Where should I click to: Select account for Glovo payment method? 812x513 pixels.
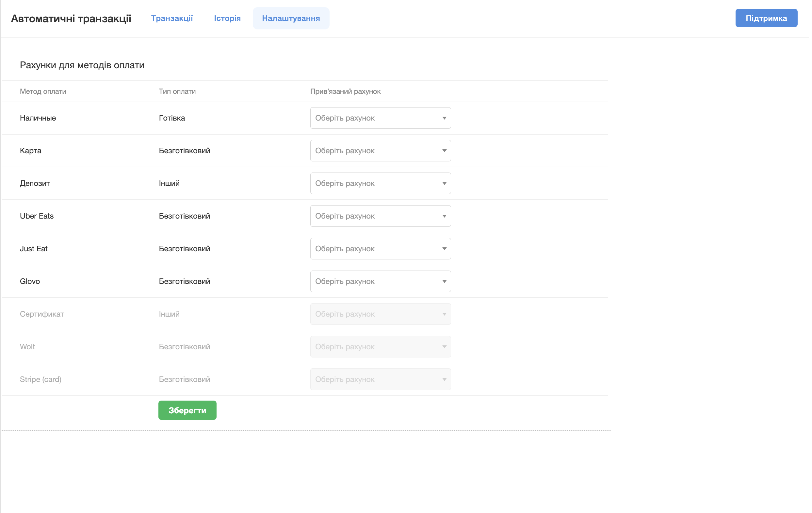pos(380,282)
